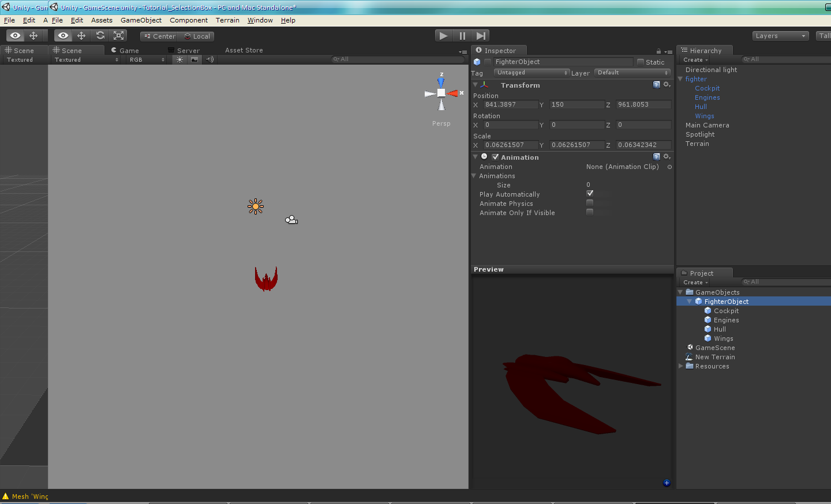The width and height of the screenshot is (831, 504).
Task: Tick the Static checkbox
Action: [641, 62]
